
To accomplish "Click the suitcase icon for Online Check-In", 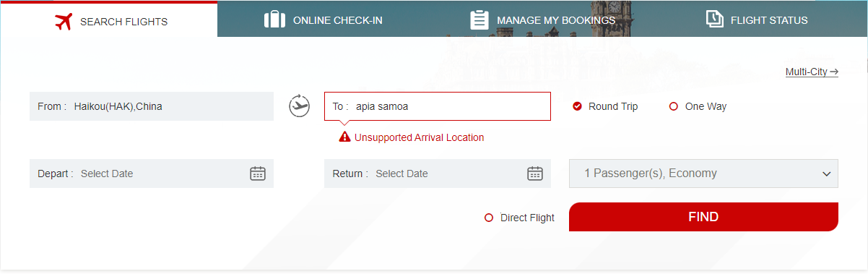I will click(275, 20).
